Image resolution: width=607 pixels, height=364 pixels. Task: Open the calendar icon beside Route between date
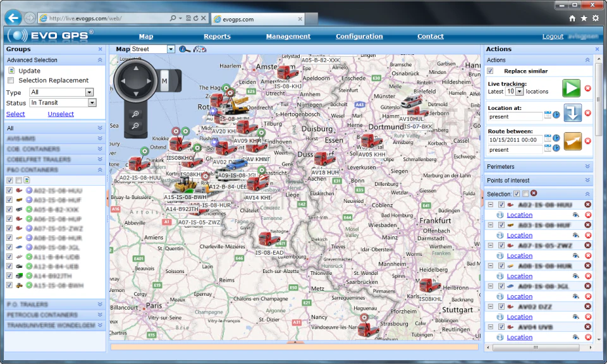click(x=548, y=139)
